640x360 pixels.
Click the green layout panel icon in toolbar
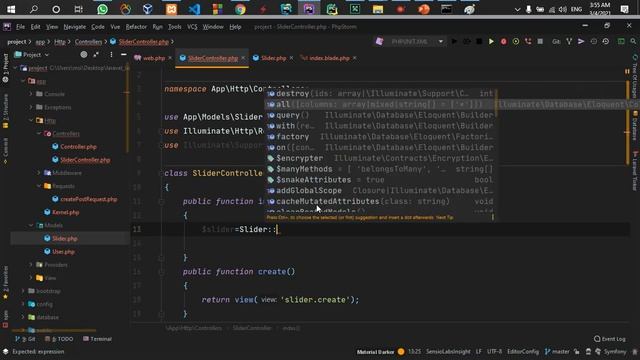621,42
